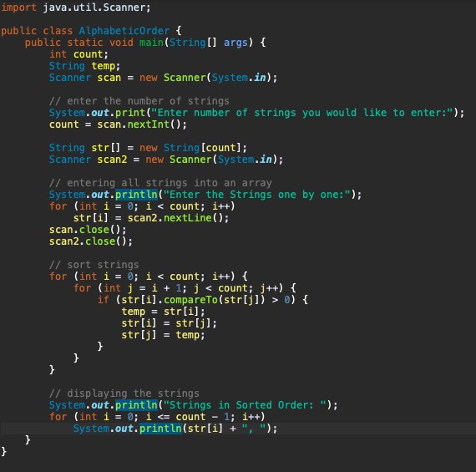Screen dimensions: 476x472
Task: Click the "str[i] = str[j];" statement
Action: click(x=169, y=323)
